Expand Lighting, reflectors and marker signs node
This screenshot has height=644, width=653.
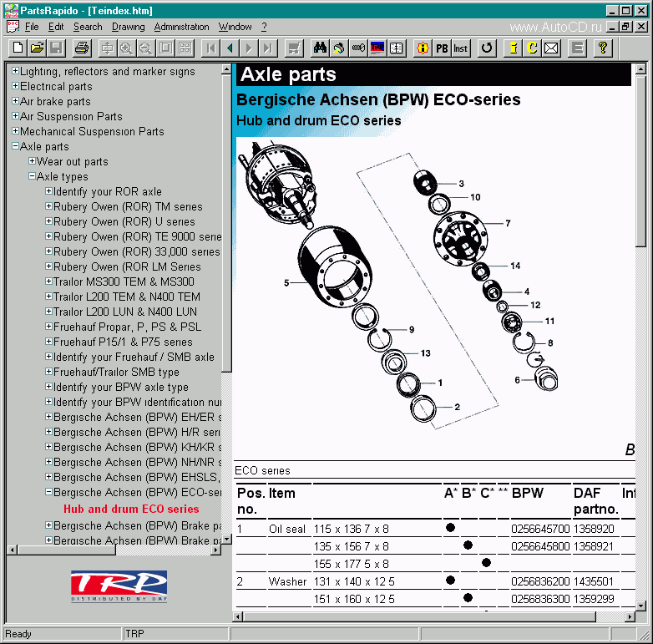pyautogui.click(x=15, y=71)
